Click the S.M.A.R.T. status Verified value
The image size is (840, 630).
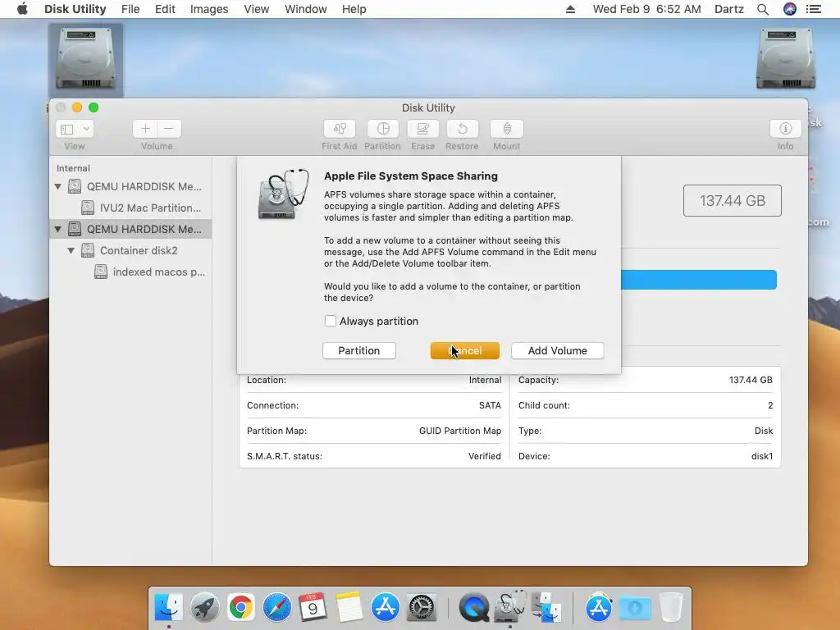pos(485,456)
